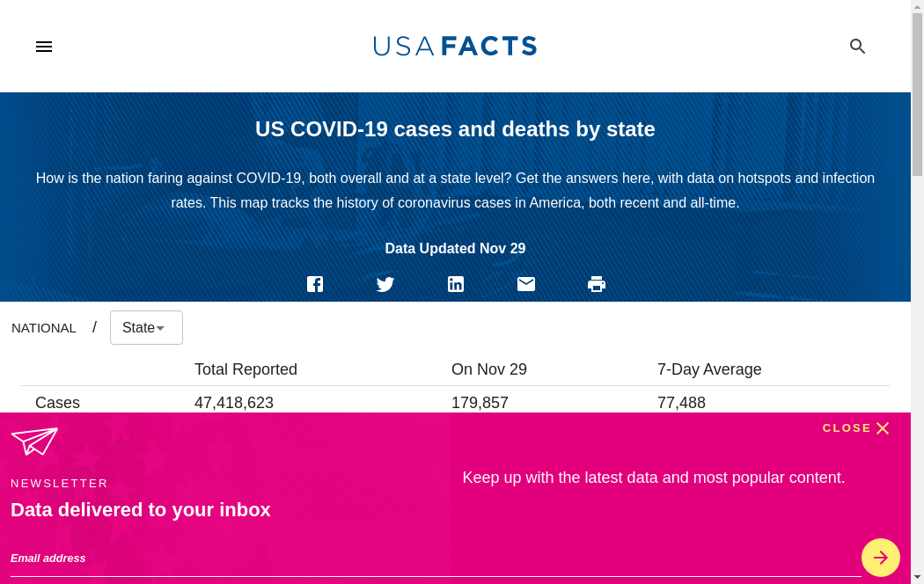Share page on LinkedIn

[456, 284]
